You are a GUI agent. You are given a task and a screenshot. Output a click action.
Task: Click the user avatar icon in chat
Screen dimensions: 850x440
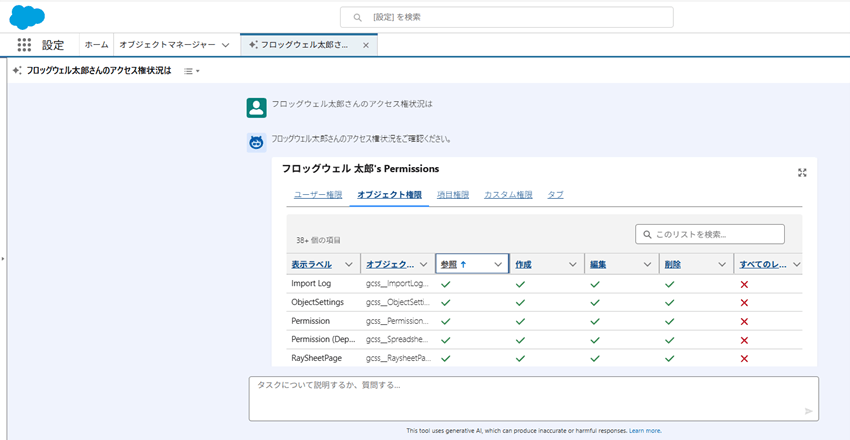tap(257, 107)
